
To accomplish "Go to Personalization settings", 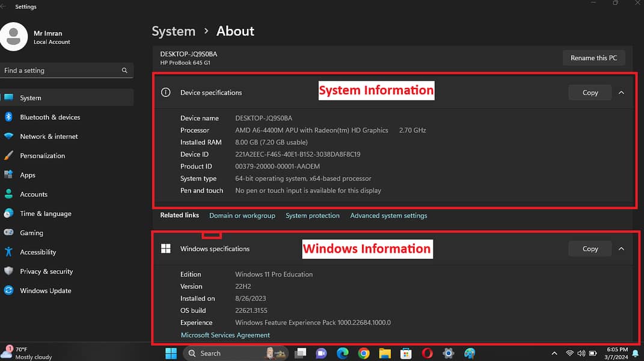I will 42,156.
